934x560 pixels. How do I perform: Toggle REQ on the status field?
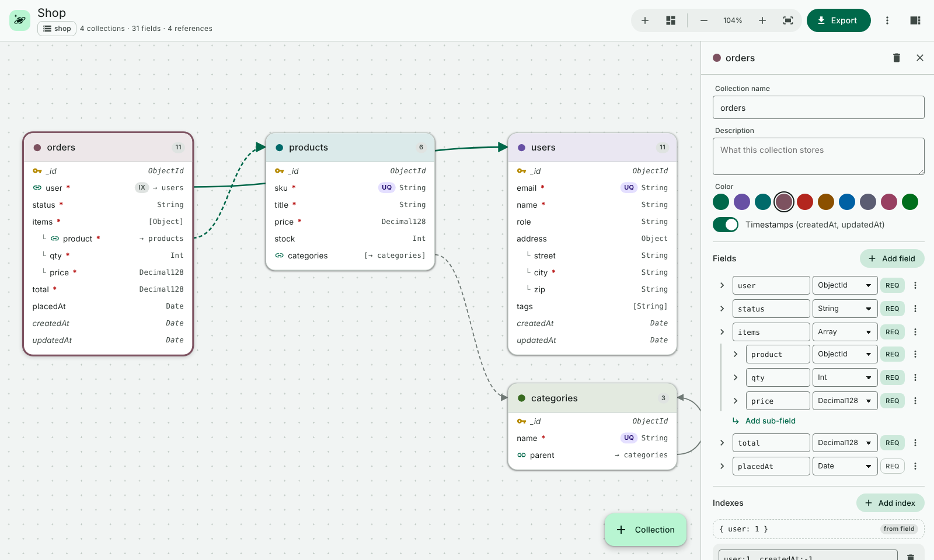tap(893, 309)
